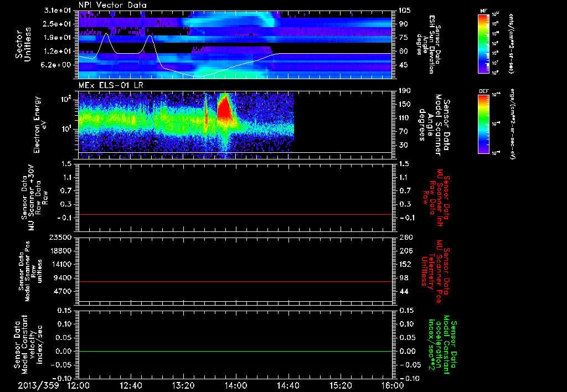567x392 pixels.
Task: Click the '260' telemetry tick label
Action: 405,237
